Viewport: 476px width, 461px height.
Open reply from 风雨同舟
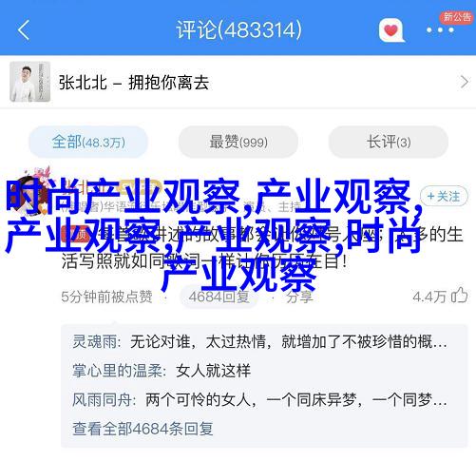tap(259, 400)
